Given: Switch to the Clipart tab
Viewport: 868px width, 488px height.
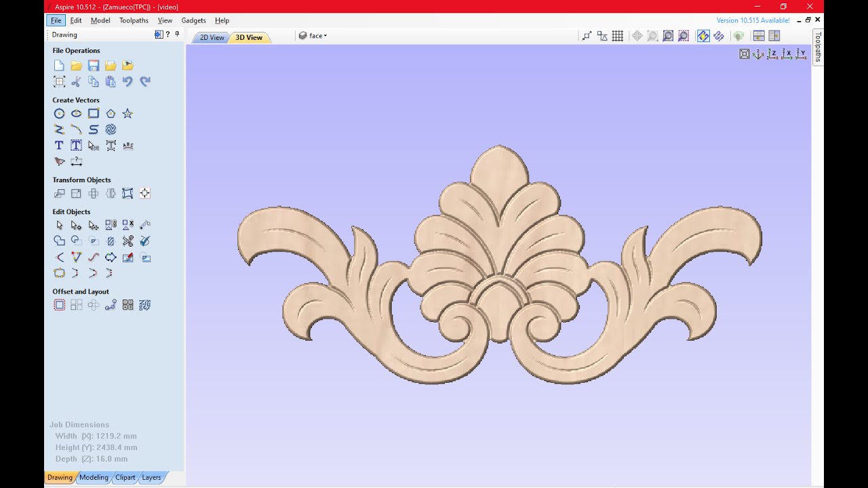Looking at the screenshot, I should pos(125,477).
